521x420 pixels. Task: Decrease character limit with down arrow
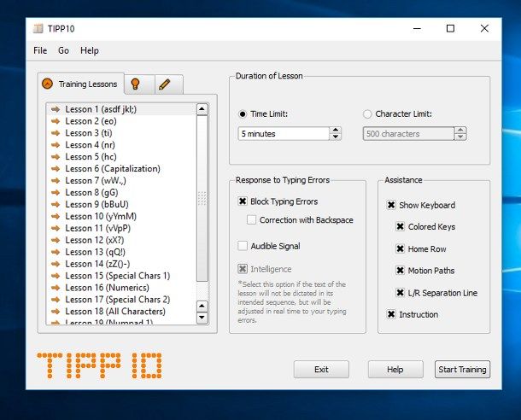460,137
